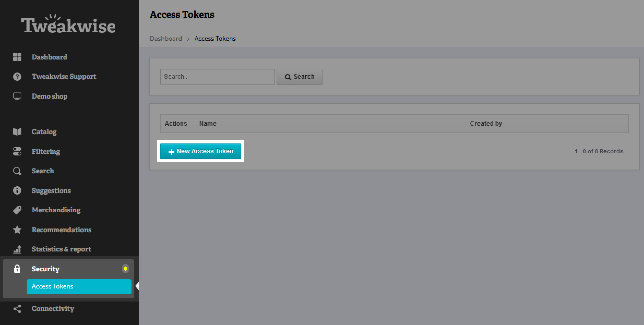
Task: Click the Suggestions info icon
Action: point(17,190)
